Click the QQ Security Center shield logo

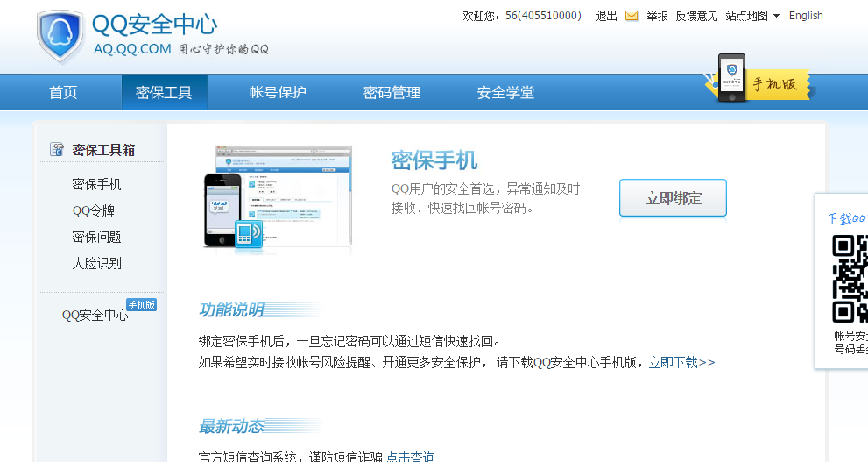click(x=60, y=36)
